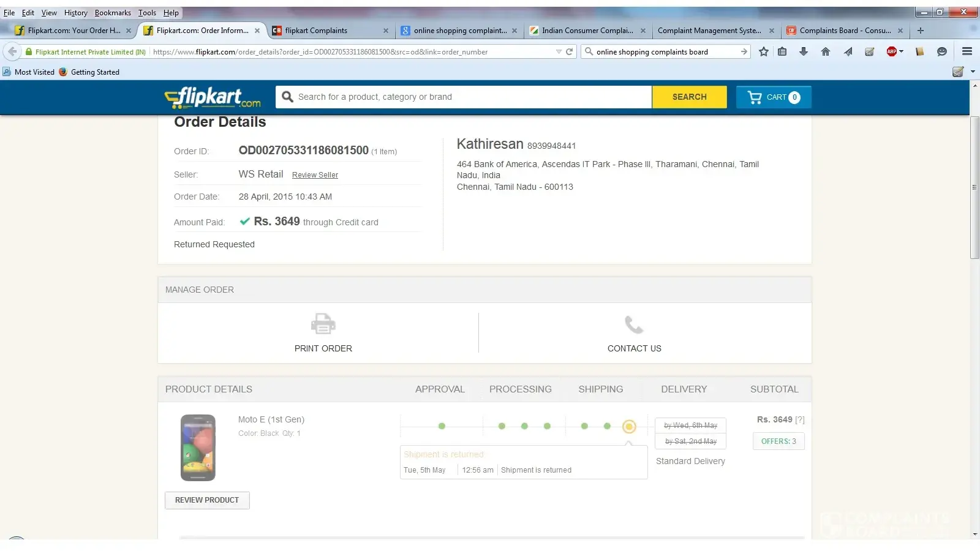Click the yellow SEARCH button

tap(689, 97)
